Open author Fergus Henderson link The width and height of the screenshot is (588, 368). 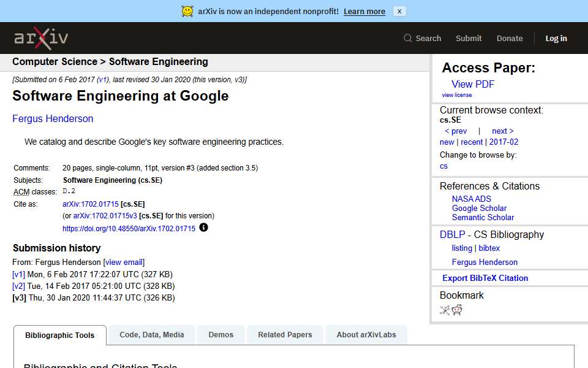click(x=53, y=118)
